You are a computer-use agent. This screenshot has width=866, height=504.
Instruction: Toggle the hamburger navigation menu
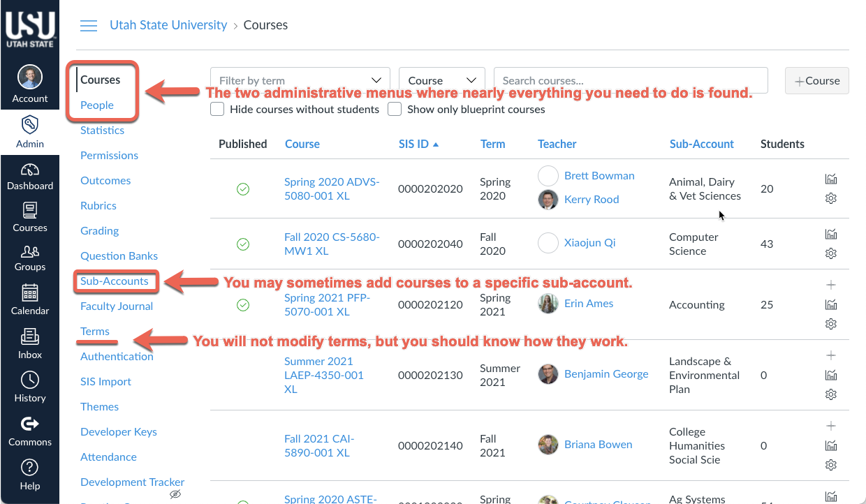tap(89, 26)
